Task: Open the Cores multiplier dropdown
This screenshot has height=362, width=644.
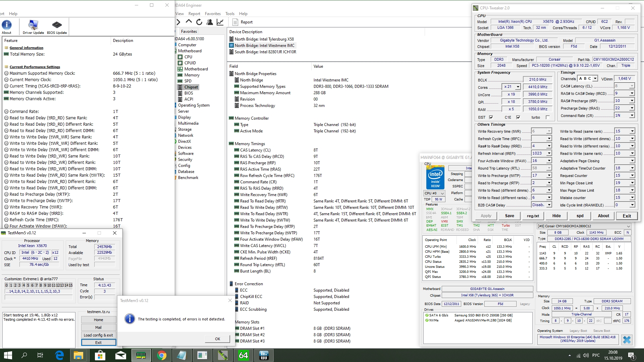Action: pyautogui.click(x=518, y=87)
